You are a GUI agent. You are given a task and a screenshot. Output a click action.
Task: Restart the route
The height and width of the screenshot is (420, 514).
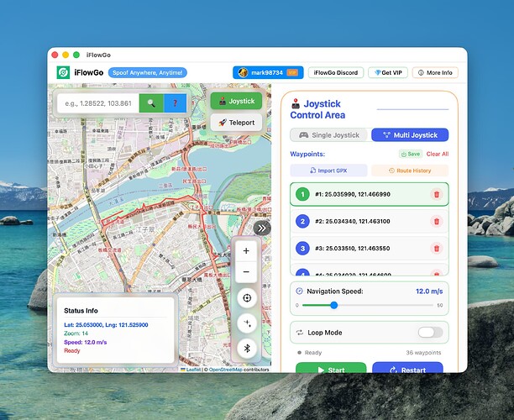tap(407, 368)
